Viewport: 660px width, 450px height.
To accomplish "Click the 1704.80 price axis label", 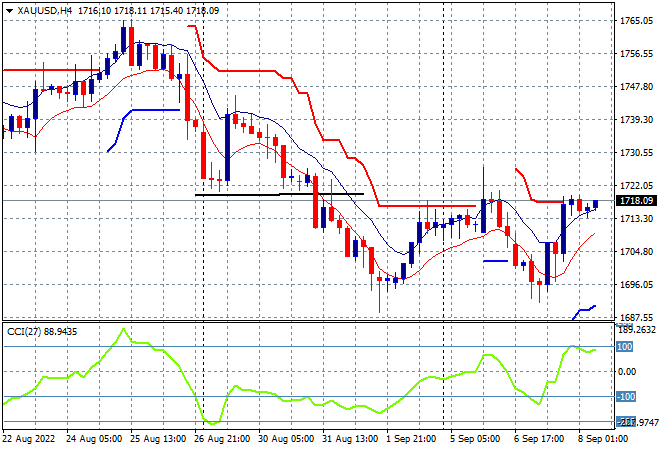I will click(x=636, y=252).
